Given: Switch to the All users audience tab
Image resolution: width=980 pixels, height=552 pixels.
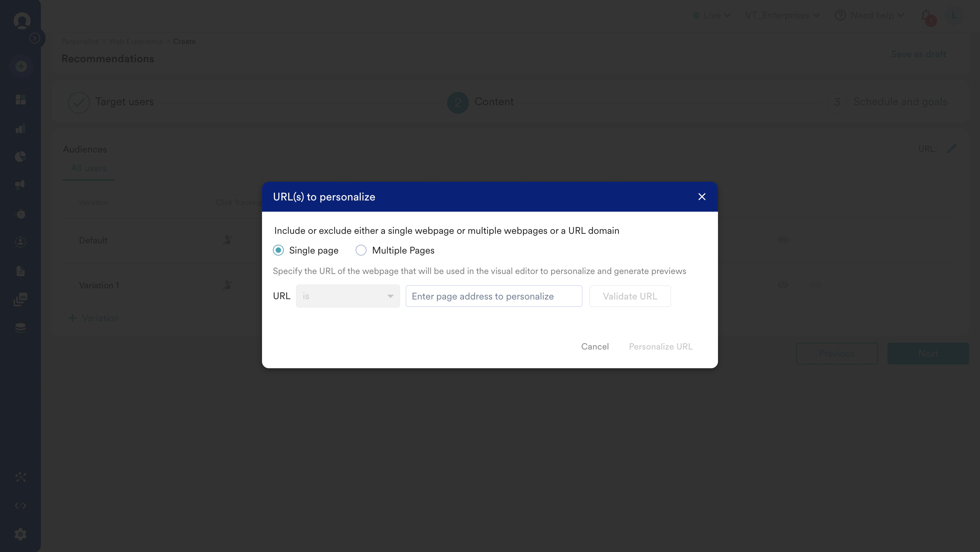Looking at the screenshot, I should (x=88, y=168).
